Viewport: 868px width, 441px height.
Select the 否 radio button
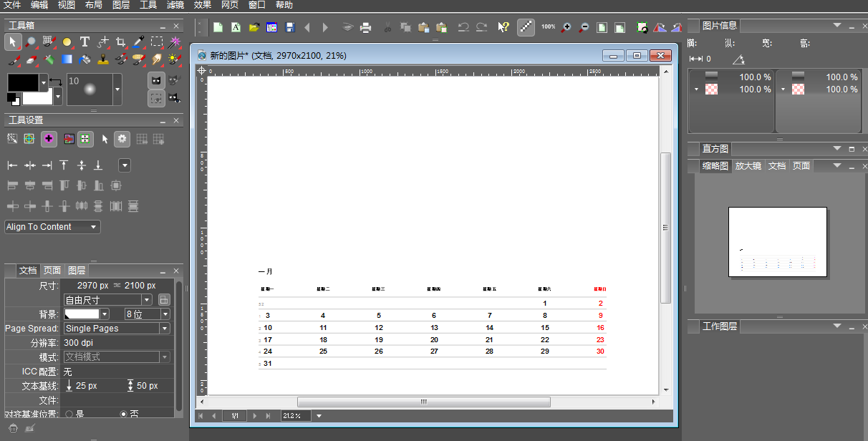[123, 414]
